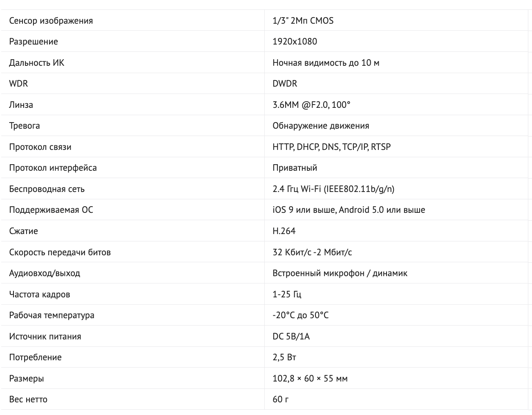Screen dimensions: 532x415
Task: Click the "H.264" compression value
Action: click(284, 231)
